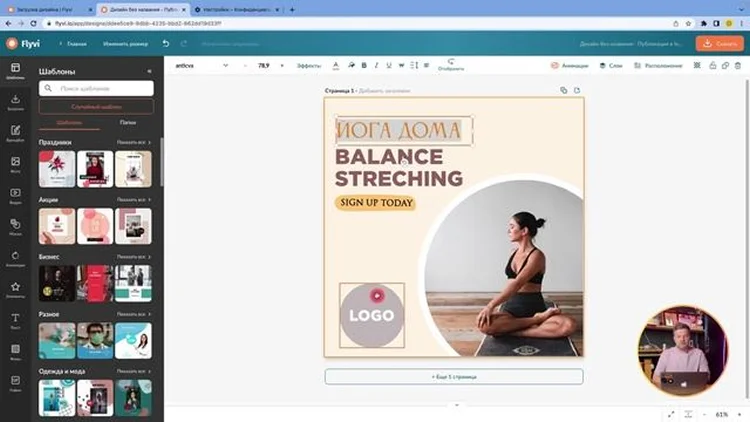The image size is (750, 422).
Task: Open the Слои layers panel
Action: click(x=611, y=66)
